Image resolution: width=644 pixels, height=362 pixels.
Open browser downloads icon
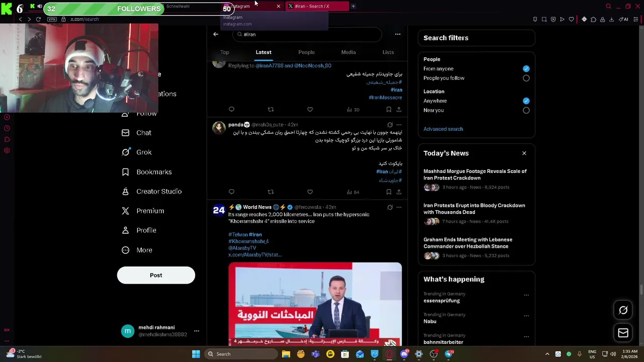pyautogui.click(x=611, y=19)
